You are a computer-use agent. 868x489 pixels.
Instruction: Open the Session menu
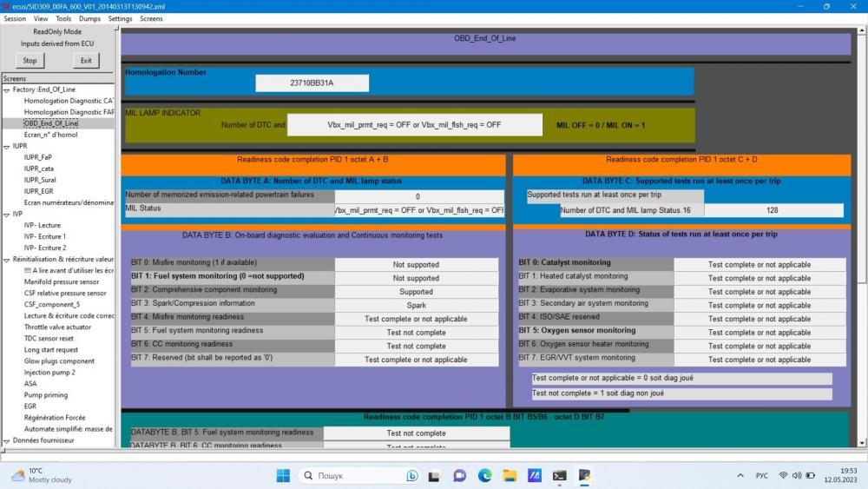[15, 19]
